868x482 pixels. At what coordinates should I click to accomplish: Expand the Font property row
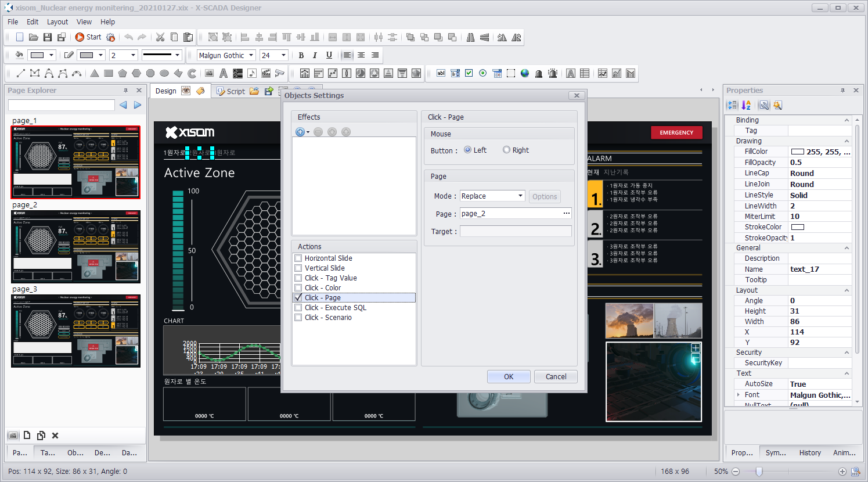pyautogui.click(x=739, y=395)
